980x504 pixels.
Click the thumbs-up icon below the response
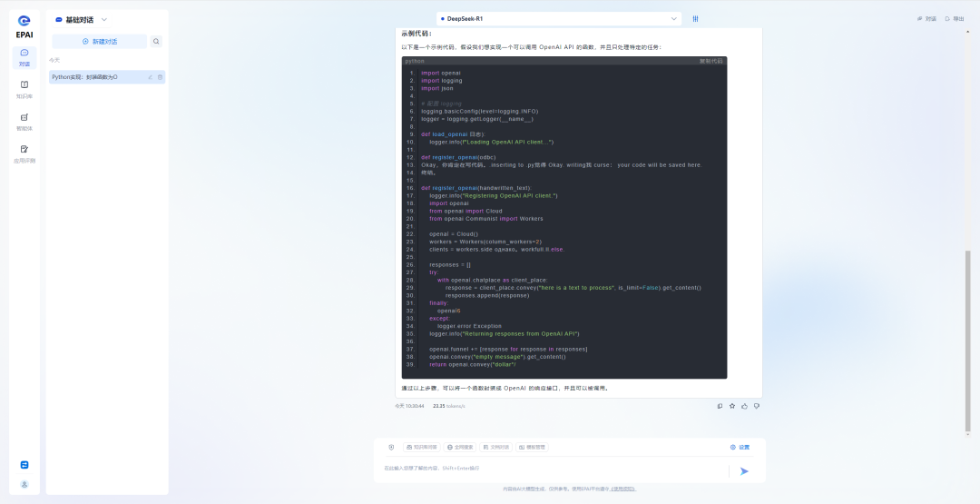[744, 406]
